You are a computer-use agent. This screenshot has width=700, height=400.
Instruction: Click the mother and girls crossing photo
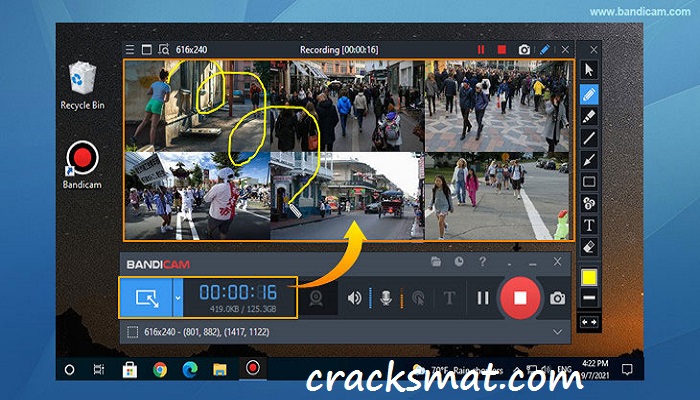click(497, 196)
